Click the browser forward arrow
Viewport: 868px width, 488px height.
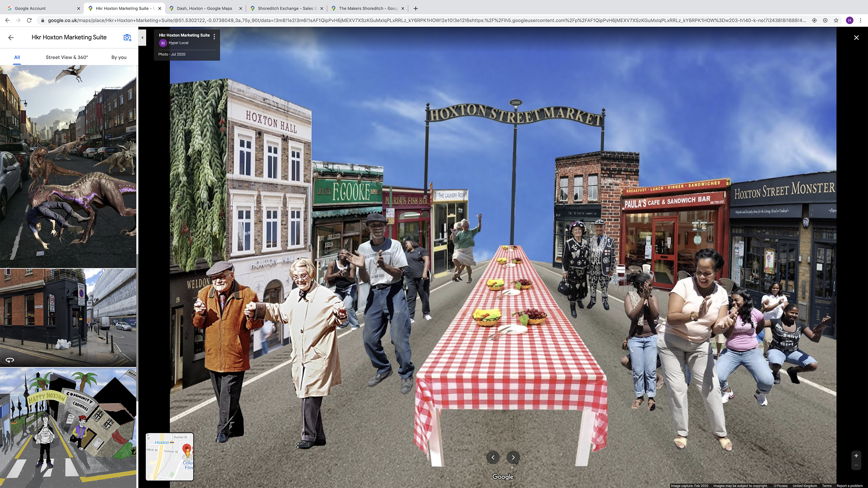tap(18, 20)
